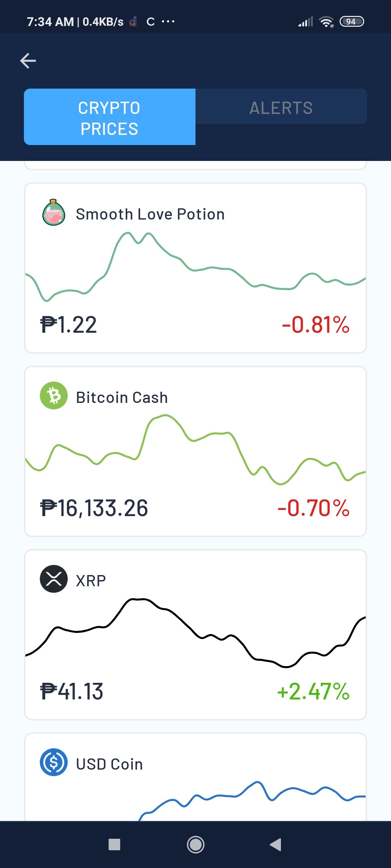The image size is (391, 868).
Task: Tap the ₱16,133.26 Bitcoin Cash price
Action: [94, 508]
